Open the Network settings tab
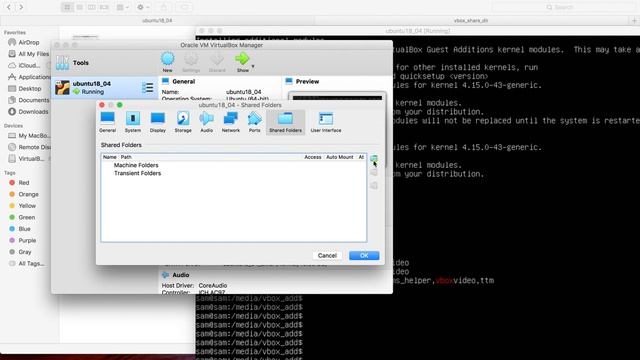 231,122
